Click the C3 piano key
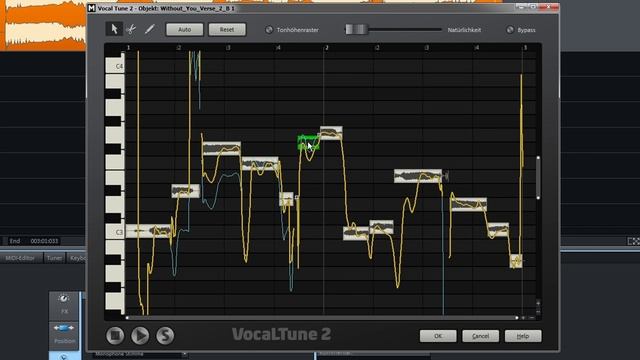 coord(115,232)
